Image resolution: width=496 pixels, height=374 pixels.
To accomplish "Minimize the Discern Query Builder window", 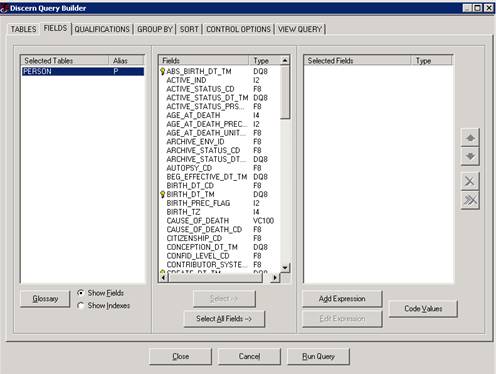I will pyautogui.click(x=467, y=8).
